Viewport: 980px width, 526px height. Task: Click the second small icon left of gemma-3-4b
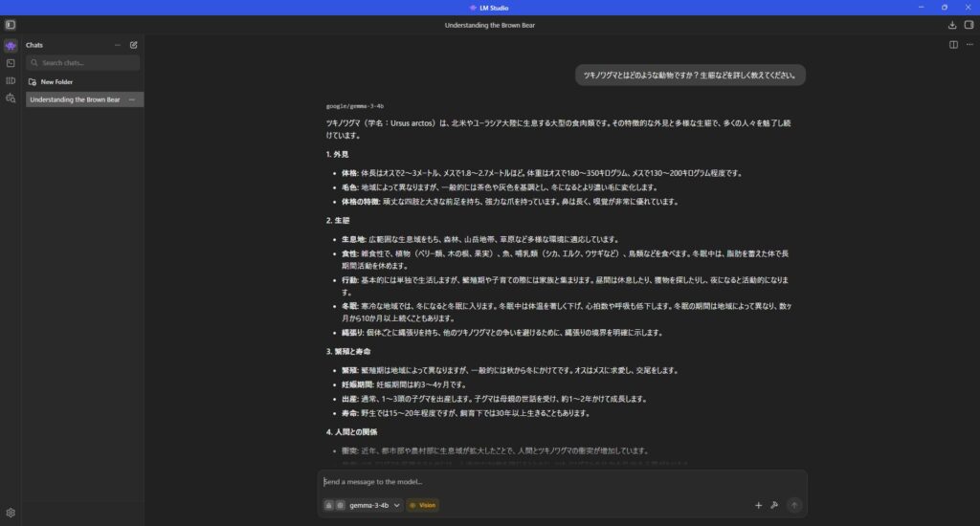(340, 505)
